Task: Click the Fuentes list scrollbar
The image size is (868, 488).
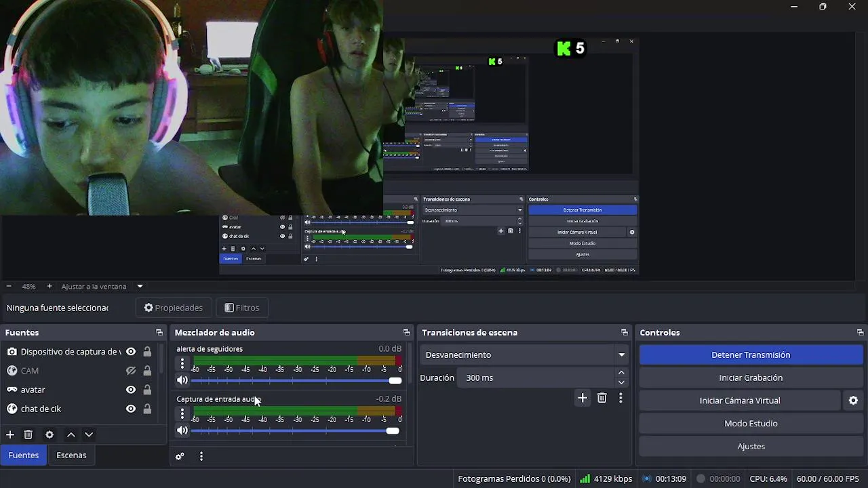Action: point(162,359)
